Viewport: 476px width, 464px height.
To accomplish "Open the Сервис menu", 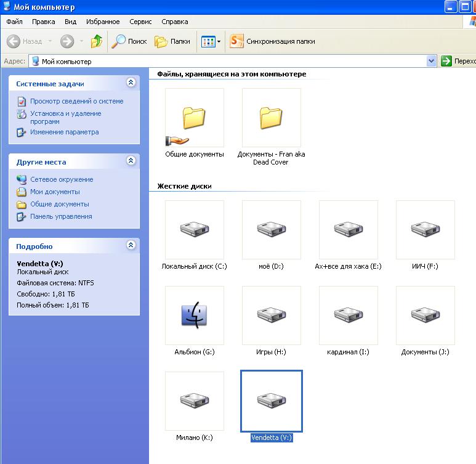I will tap(140, 22).
